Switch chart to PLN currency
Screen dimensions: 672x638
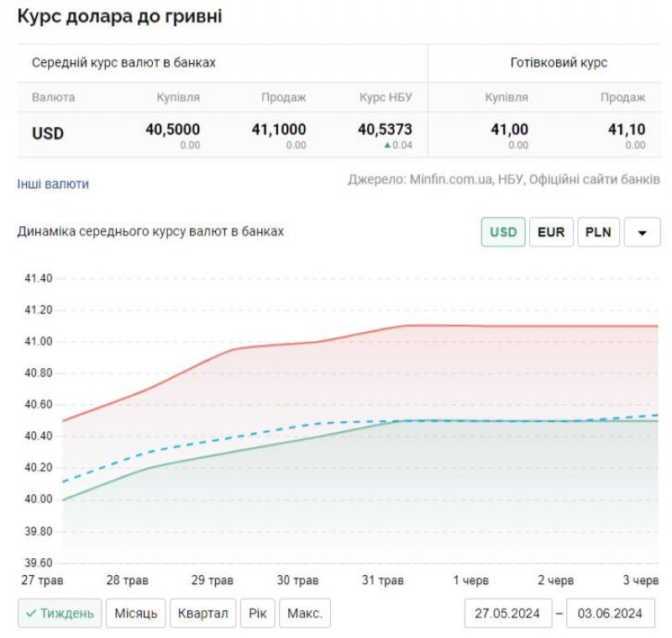click(x=599, y=233)
